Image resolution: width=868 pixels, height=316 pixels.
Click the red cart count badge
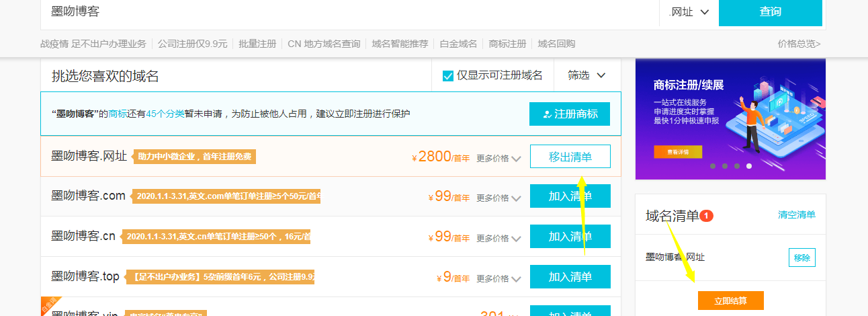706,216
